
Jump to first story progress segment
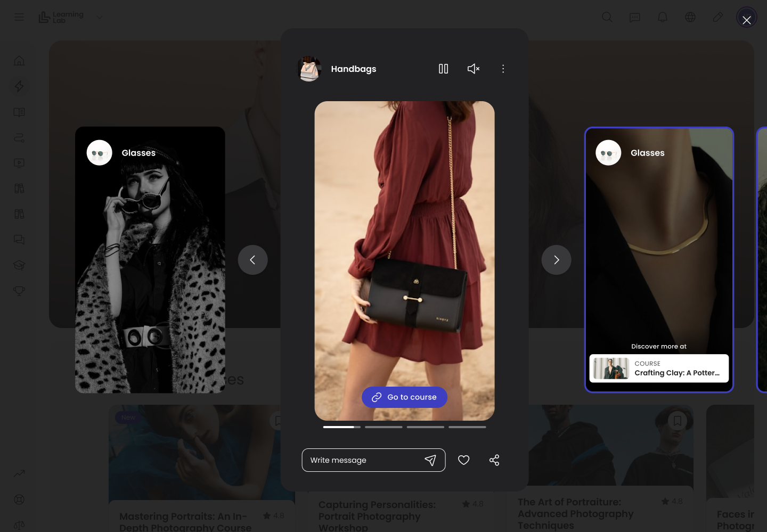click(x=341, y=427)
